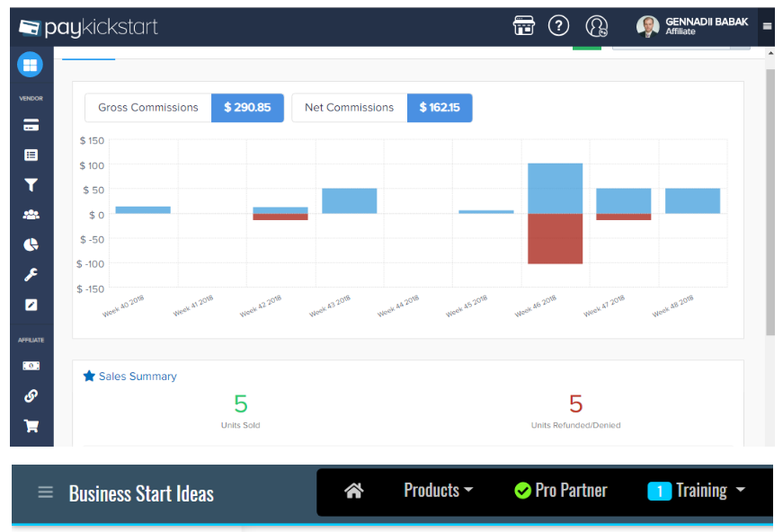This screenshot has height=532, width=783.
Task: Click the Units Refunded/Denied count
Action: pos(575,403)
